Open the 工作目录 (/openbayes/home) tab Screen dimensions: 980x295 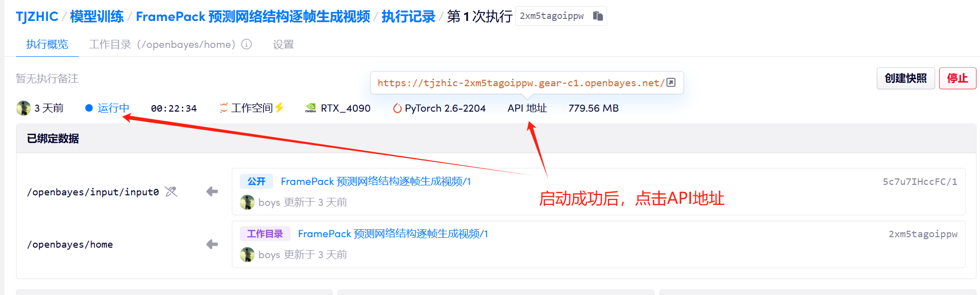(x=162, y=44)
